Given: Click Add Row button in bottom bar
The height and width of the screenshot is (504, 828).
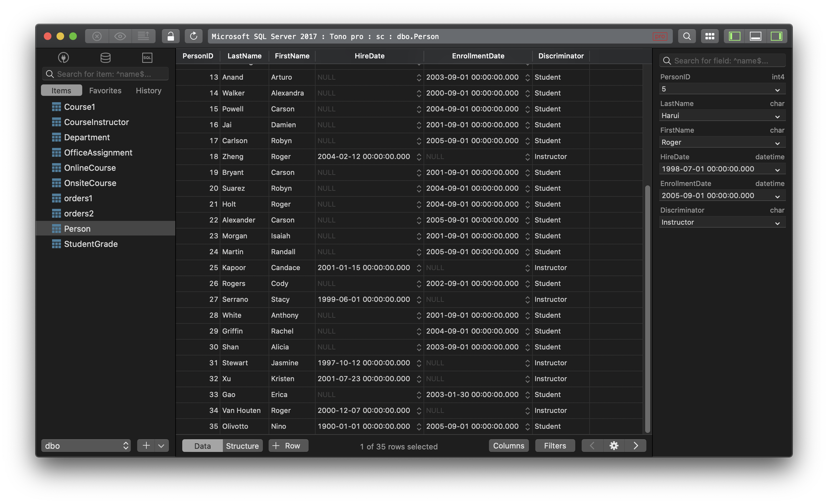Looking at the screenshot, I should pyautogui.click(x=288, y=445).
